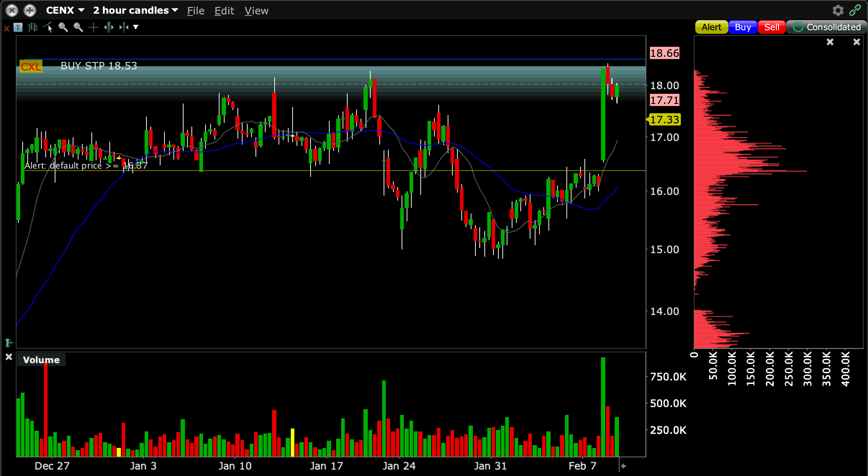Open the File menu
This screenshot has height=476, width=868.
pos(195,11)
